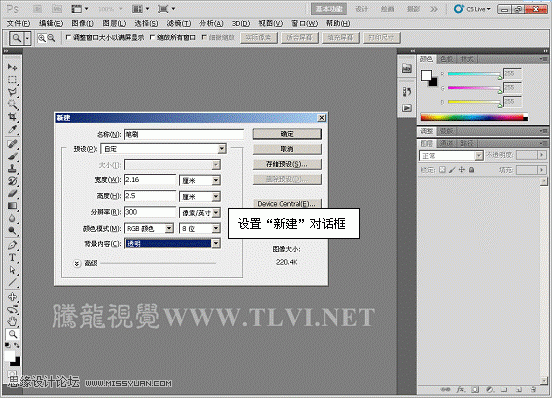552x398 pixels.
Task: Open the layer blend mode 正常 dropdown
Action: pos(451,155)
